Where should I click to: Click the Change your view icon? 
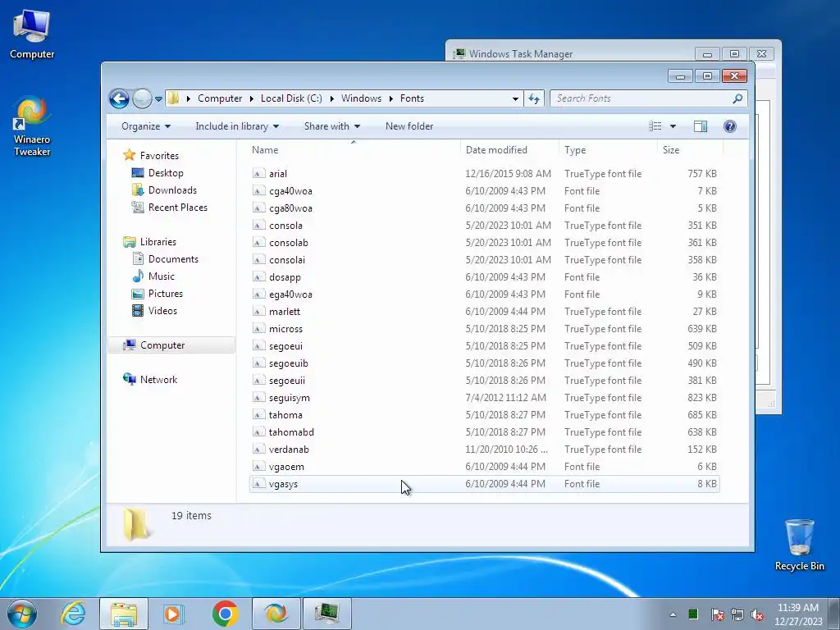coord(655,126)
